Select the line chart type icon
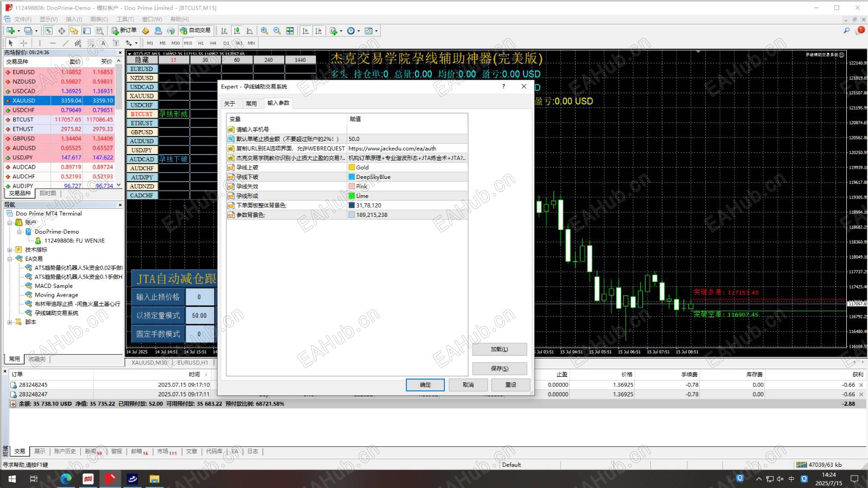Viewport: 868px width, 488px height. (250, 31)
